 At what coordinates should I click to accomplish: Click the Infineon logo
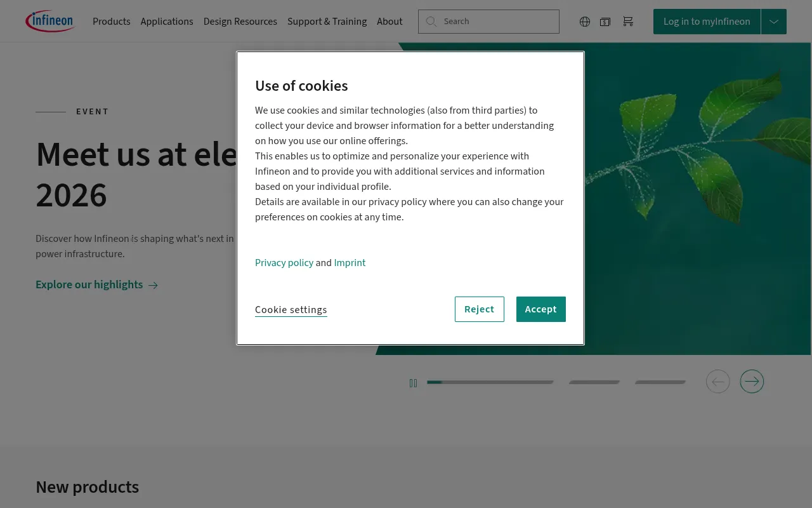pos(50,21)
